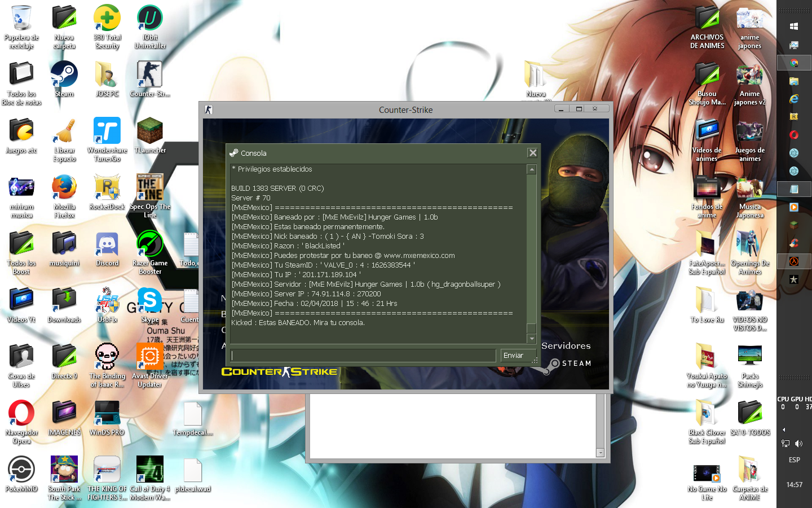
Task: Open Avast Driver Updater
Action: point(150,365)
